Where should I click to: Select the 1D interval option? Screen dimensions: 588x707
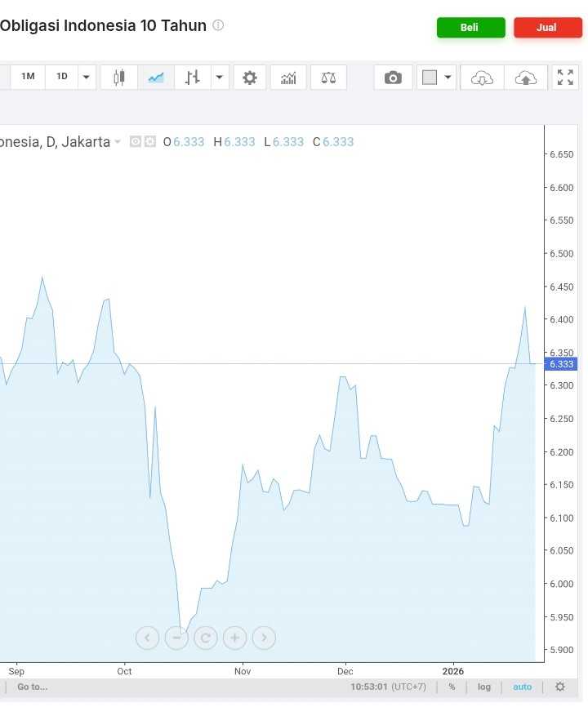point(62,77)
